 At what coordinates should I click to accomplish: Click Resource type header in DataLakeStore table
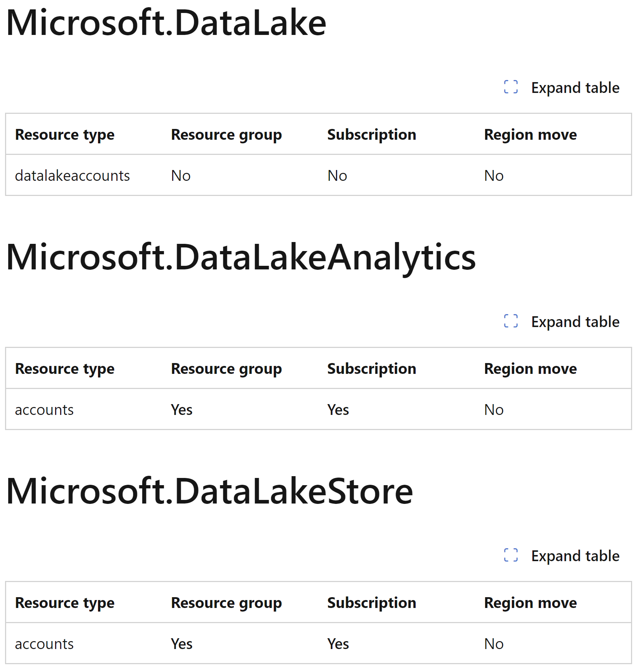point(65,603)
